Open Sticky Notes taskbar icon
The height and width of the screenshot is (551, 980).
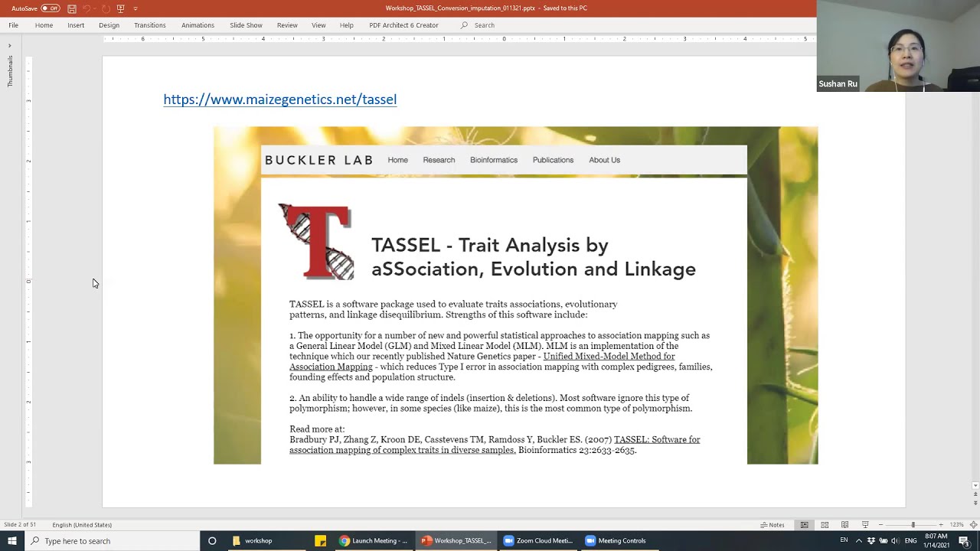[x=321, y=541]
